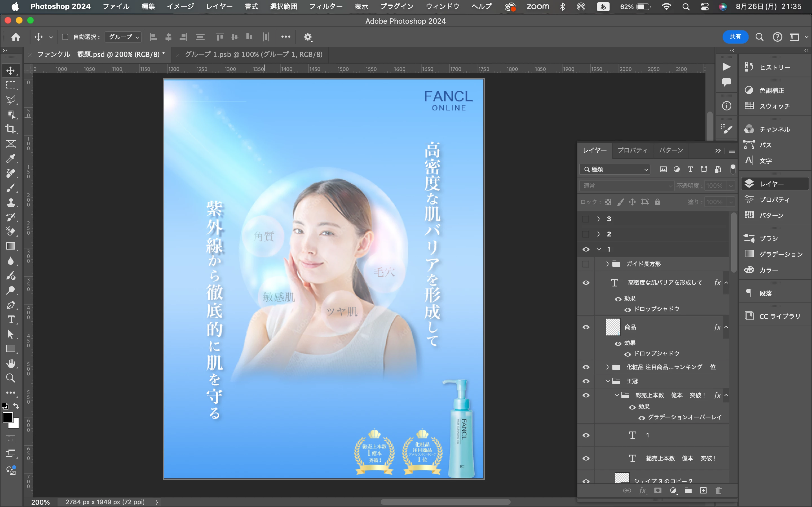The height and width of the screenshot is (507, 812).
Task: Select the Gradient tool in toolbar
Action: [x=11, y=246]
